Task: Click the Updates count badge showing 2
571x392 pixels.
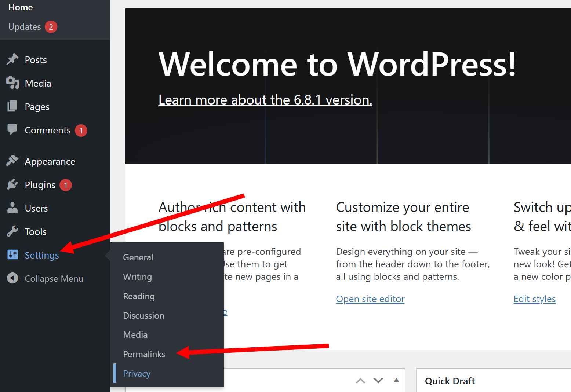Action: coord(51,27)
